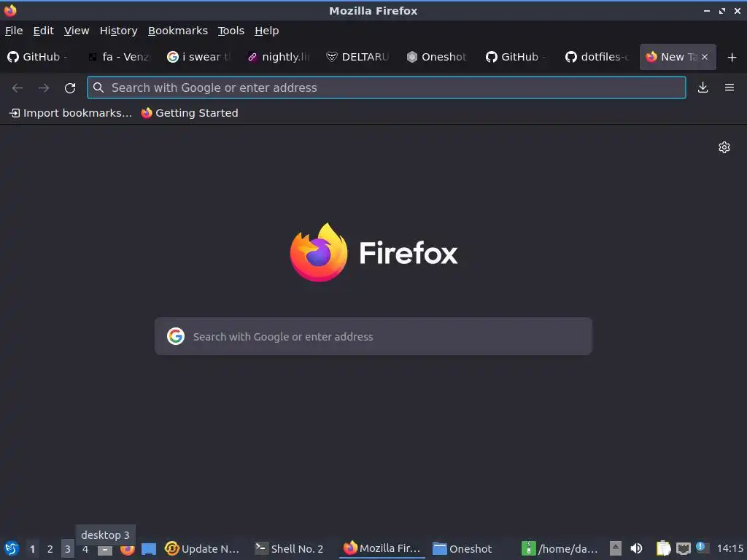Screen dimensions: 747x560
Task: Switch to desktop 3 in pager
Action: [x=68, y=549]
